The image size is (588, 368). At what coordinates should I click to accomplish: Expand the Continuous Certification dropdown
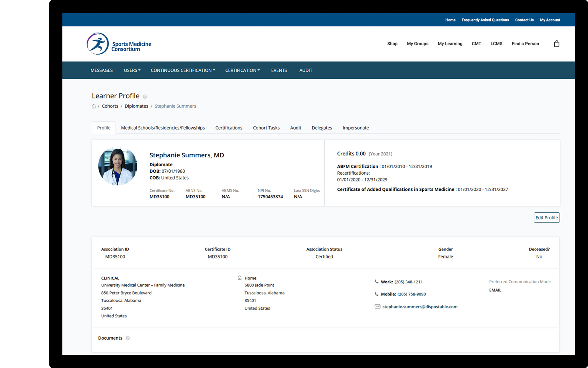pyautogui.click(x=183, y=70)
